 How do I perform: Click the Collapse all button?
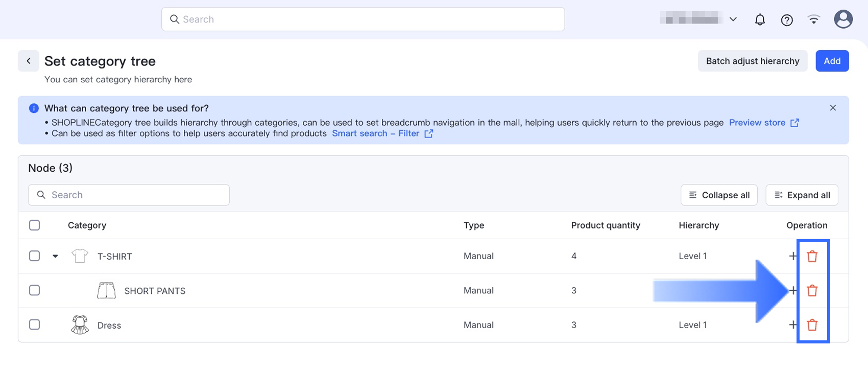[719, 195]
